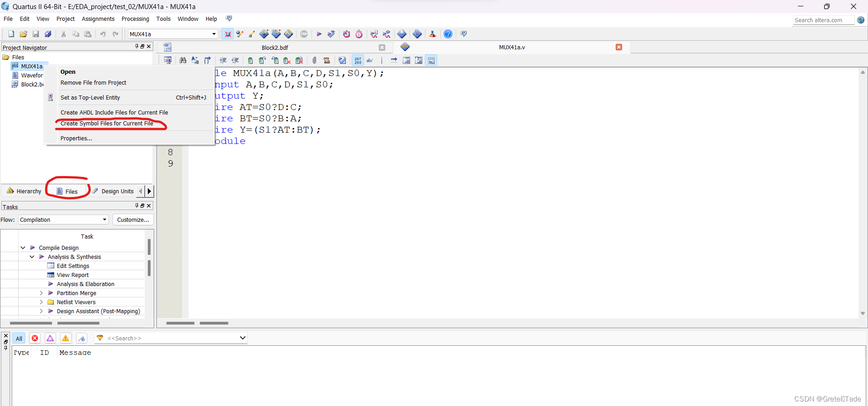The height and width of the screenshot is (406, 868).
Task: Select Create AHDL Include Files option
Action: pos(114,112)
